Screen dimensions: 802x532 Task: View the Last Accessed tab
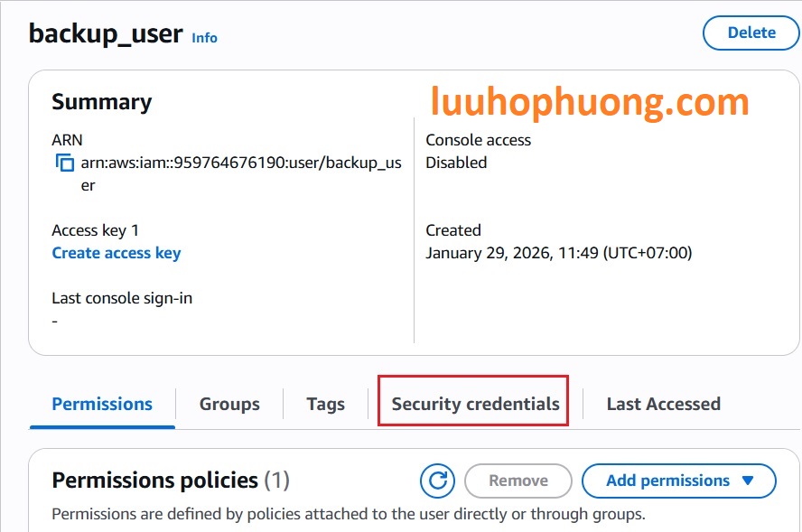663,404
